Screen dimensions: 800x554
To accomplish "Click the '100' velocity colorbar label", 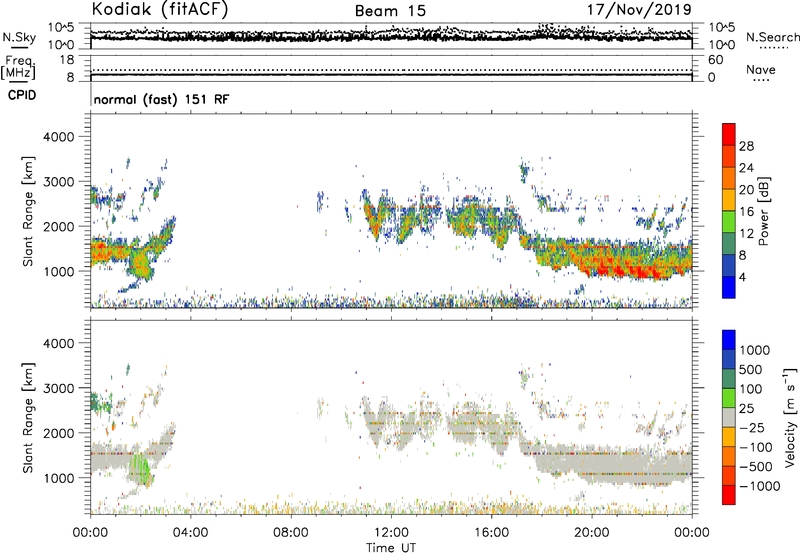I will click(751, 389).
